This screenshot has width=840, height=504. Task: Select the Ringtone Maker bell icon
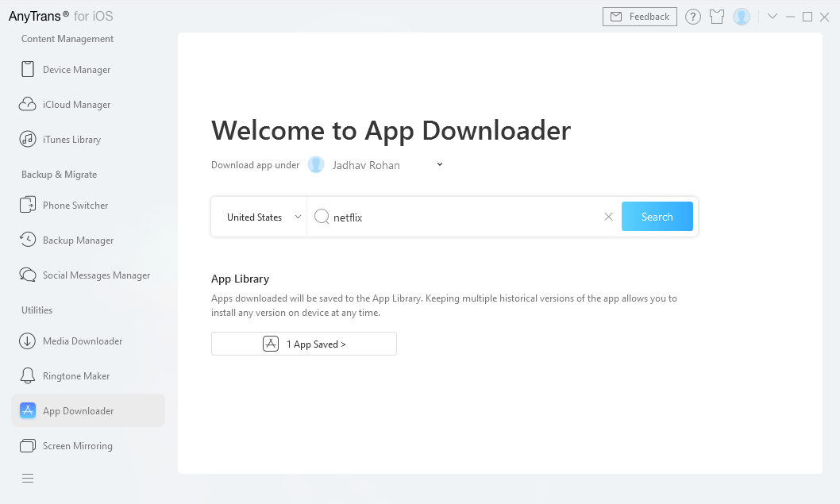tap(28, 376)
